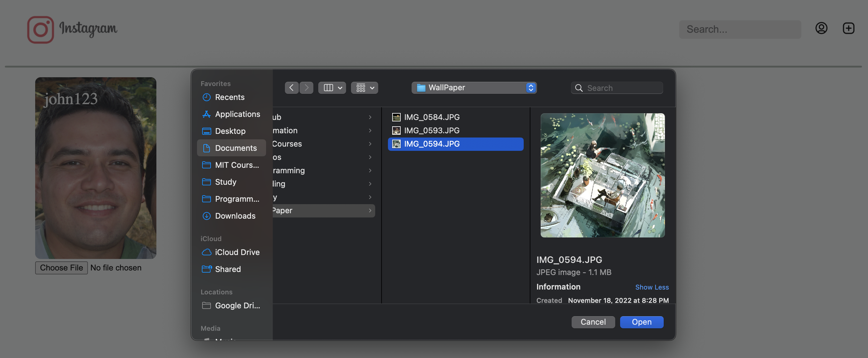Expand the Programming column chevron
The image size is (868, 358).
370,171
